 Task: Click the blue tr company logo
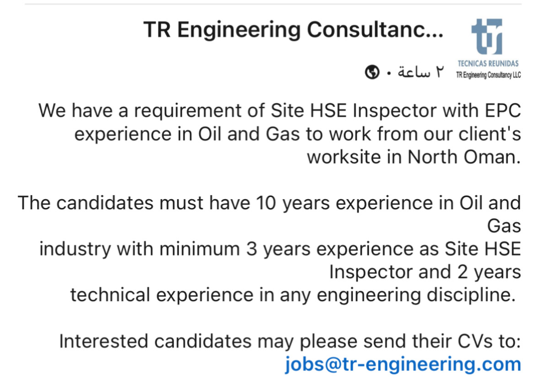[x=487, y=37]
